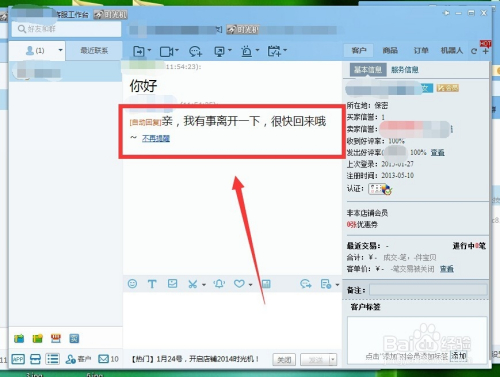This screenshot has height=377, width=500.
Task: Click the hot news about 2014时光机
Action: coord(195,359)
